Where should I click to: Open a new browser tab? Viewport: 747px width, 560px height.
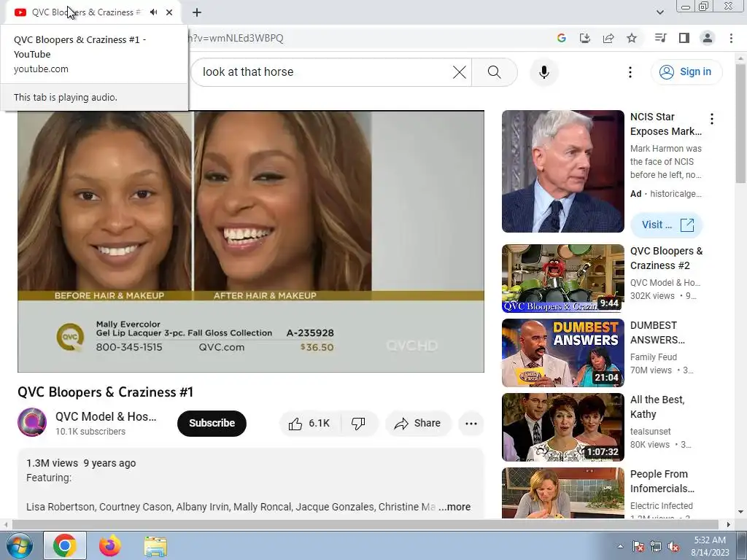pyautogui.click(x=197, y=12)
